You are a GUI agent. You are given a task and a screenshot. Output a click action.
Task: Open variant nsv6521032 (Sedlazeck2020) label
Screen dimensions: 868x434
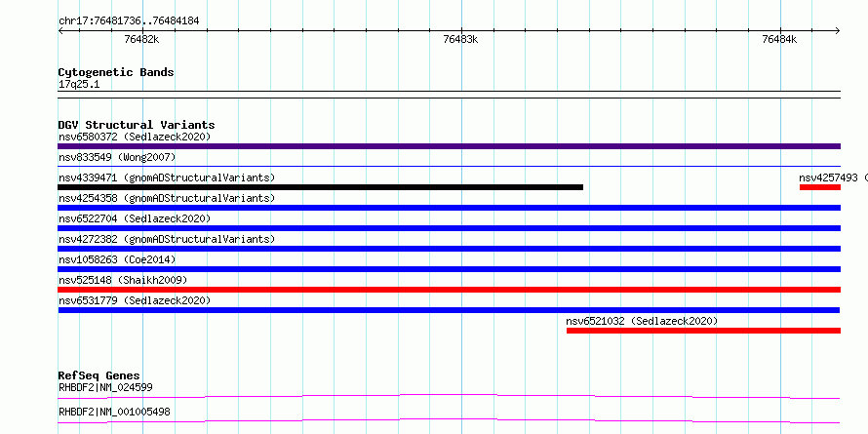642,321
